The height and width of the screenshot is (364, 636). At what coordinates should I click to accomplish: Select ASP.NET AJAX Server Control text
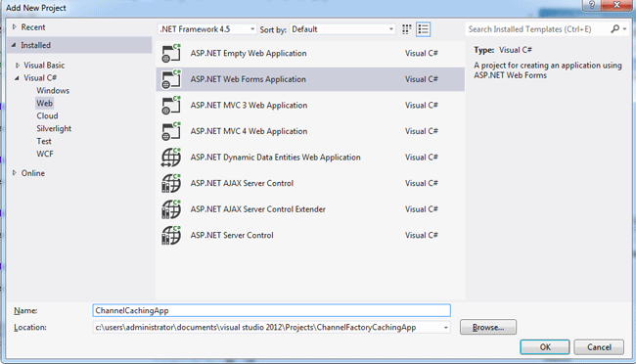point(242,183)
